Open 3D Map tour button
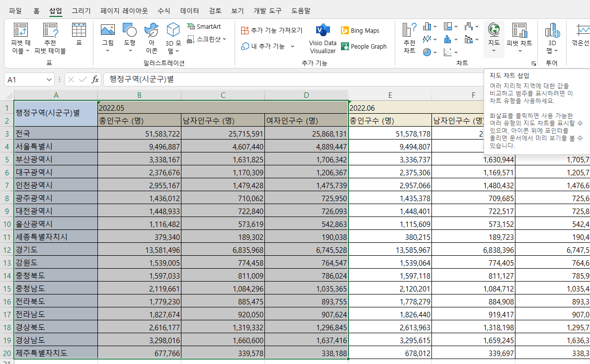This screenshot has width=590, height=364. click(x=552, y=38)
